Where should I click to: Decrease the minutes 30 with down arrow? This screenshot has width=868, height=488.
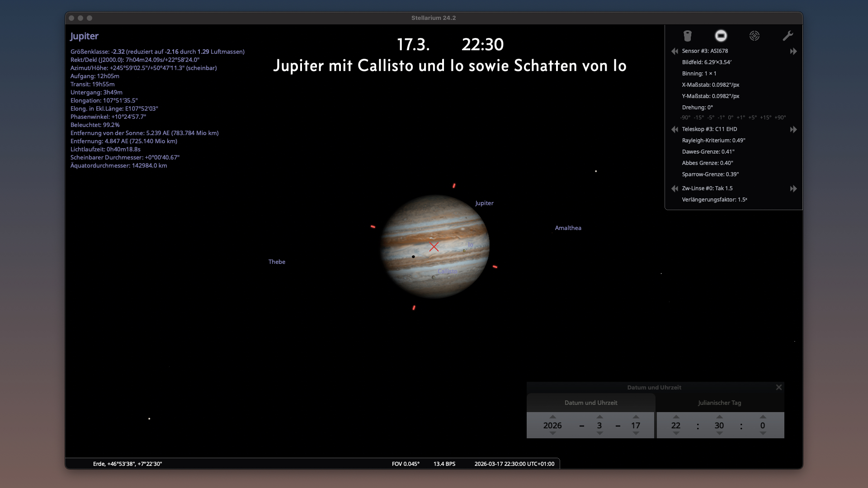(x=719, y=433)
